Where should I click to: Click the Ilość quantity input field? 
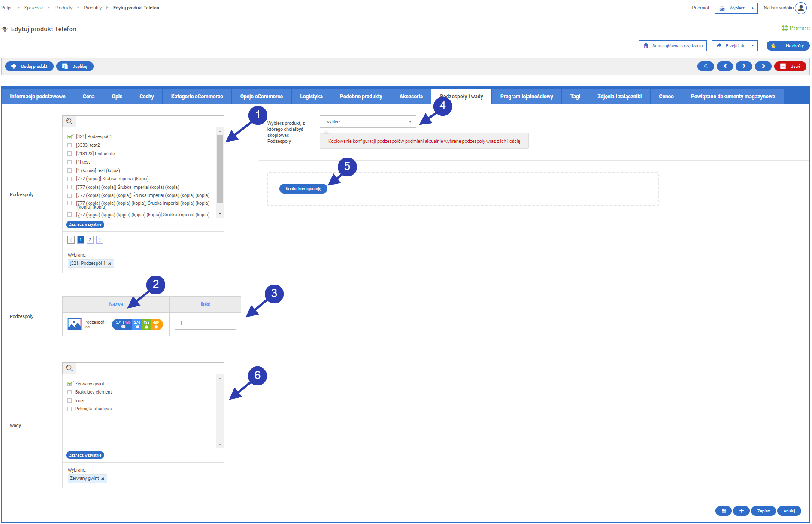coord(205,323)
